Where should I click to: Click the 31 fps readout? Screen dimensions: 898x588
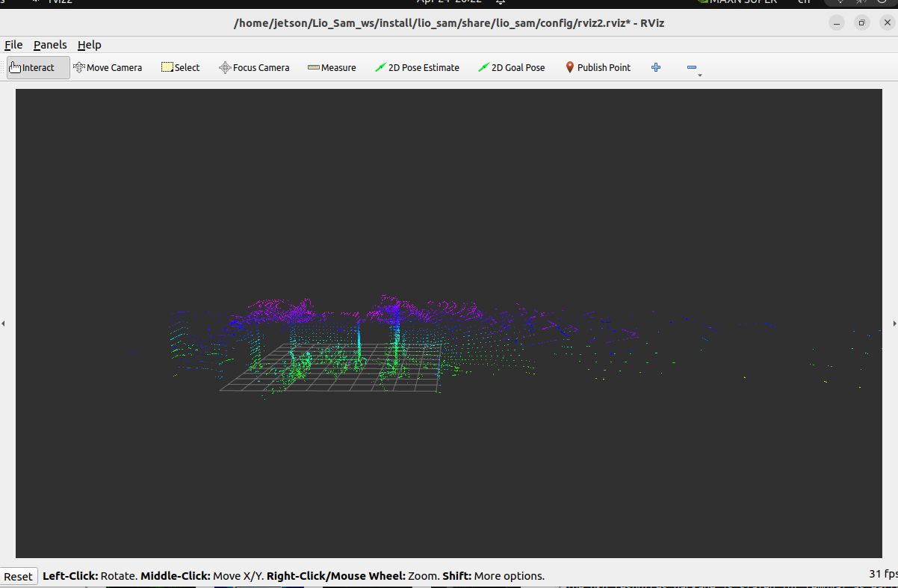click(x=882, y=574)
